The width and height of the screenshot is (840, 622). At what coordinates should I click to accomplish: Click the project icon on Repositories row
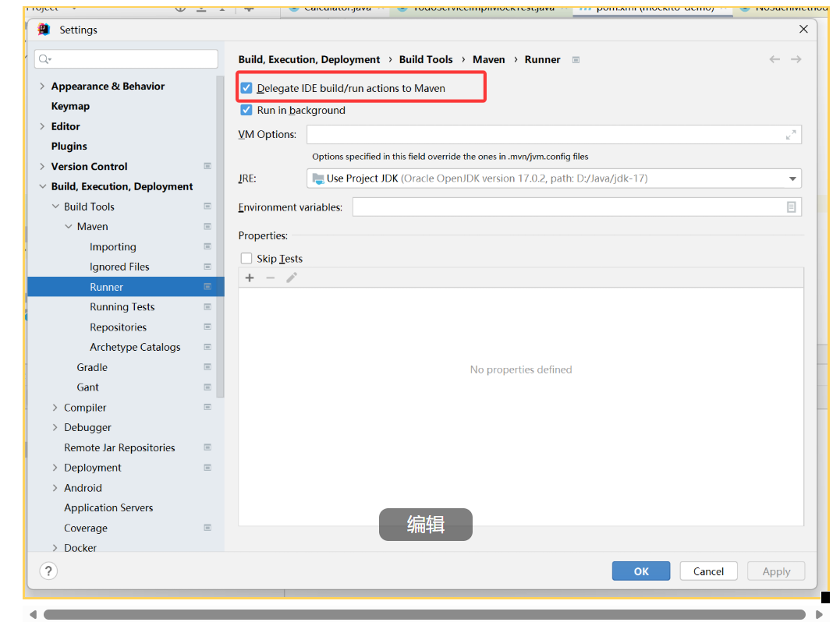coord(207,327)
